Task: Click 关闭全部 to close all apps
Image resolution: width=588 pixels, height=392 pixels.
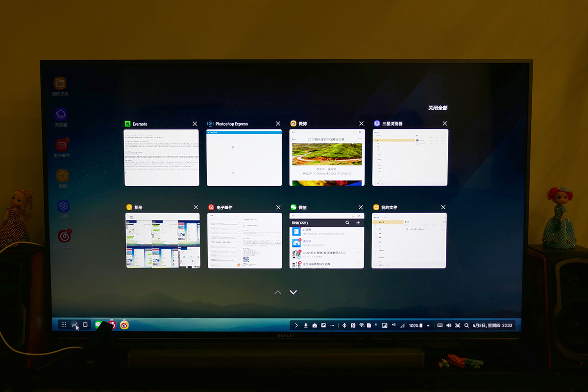Action: point(437,108)
